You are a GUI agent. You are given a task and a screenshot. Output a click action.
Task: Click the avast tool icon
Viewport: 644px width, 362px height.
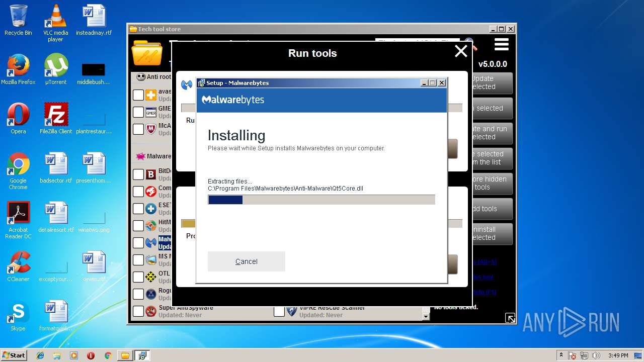[x=151, y=95]
